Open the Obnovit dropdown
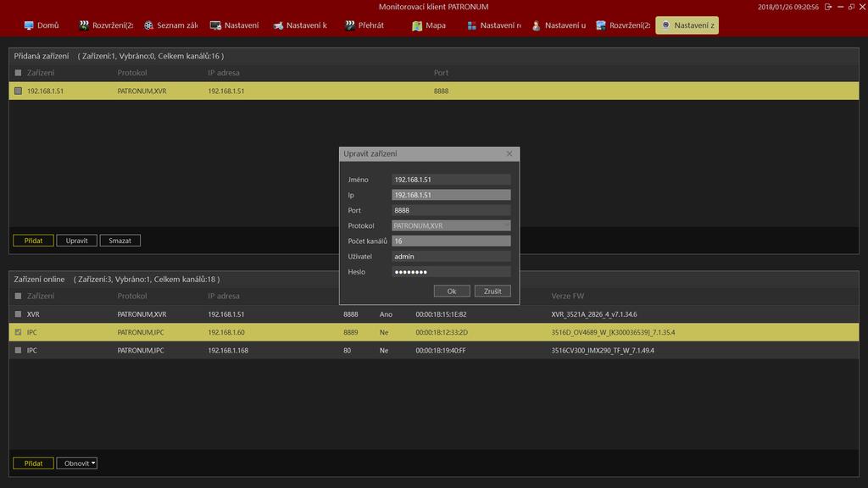The width and height of the screenshot is (868, 488). (76, 463)
